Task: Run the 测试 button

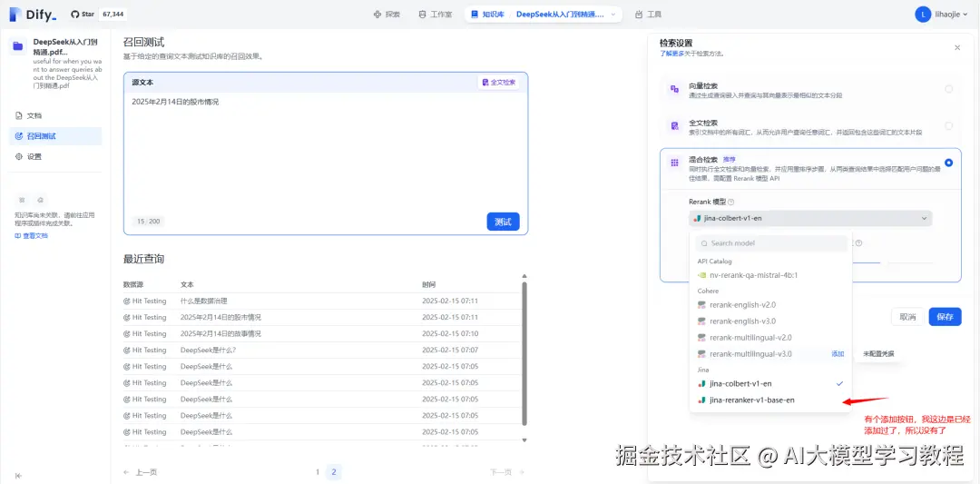Action: click(503, 222)
